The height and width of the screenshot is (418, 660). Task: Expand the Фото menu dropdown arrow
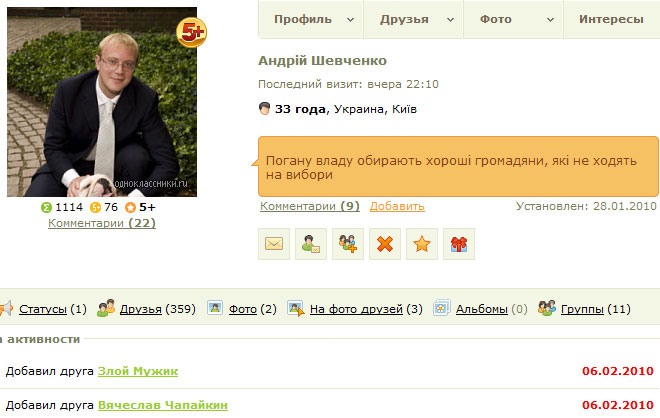550,20
